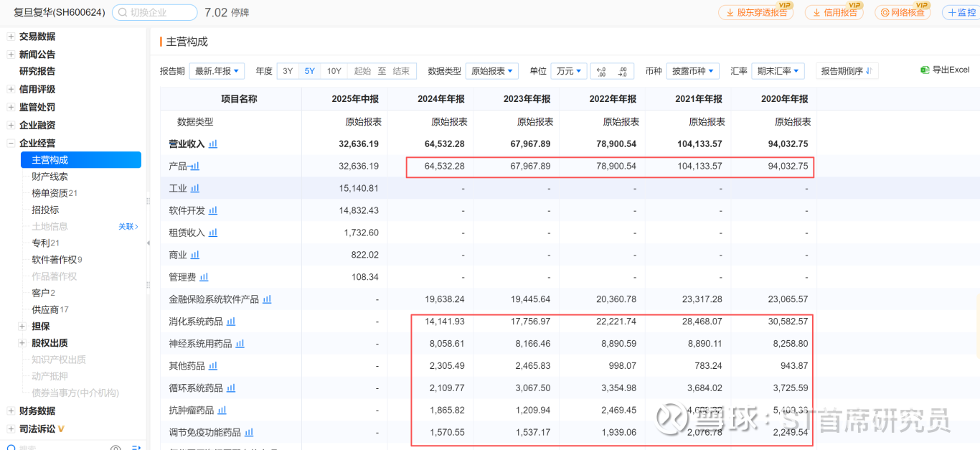980x450 pixels.
Task: Select the 5Y year range option
Action: point(310,71)
